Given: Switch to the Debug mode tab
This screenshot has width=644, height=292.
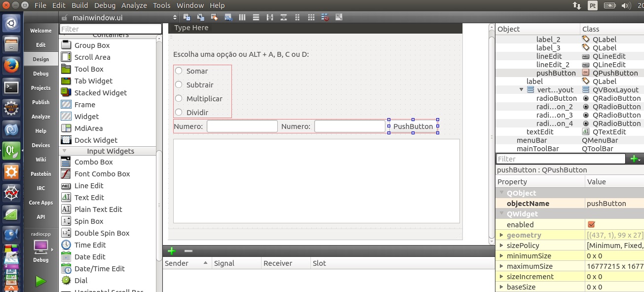Looking at the screenshot, I should coord(40,74).
